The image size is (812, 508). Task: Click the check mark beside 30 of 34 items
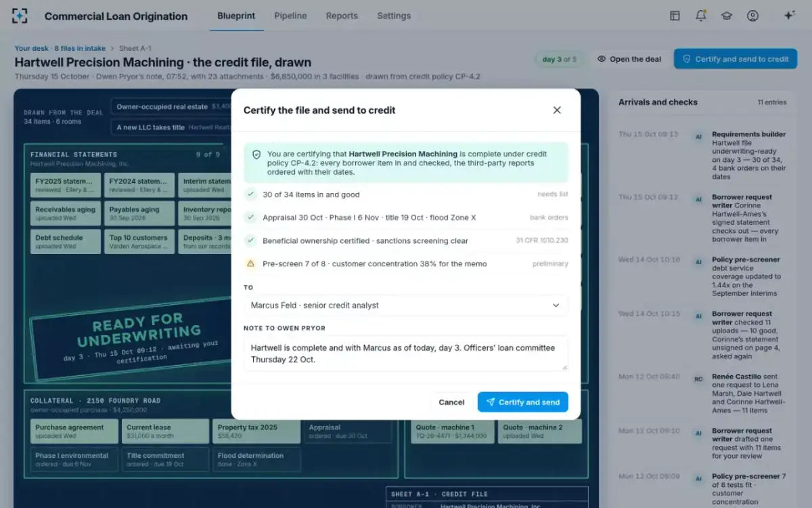tap(251, 194)
